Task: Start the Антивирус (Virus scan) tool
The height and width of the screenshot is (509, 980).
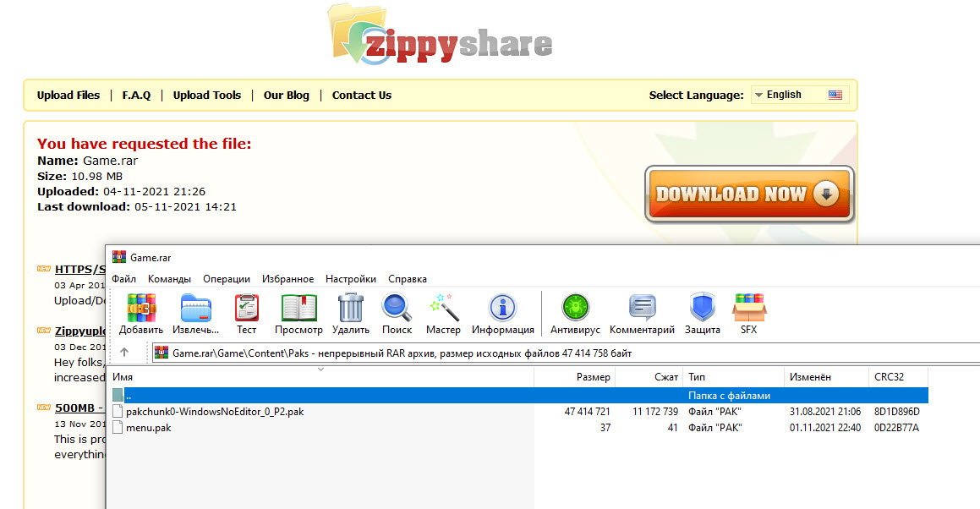Action: tap(575, 309)
